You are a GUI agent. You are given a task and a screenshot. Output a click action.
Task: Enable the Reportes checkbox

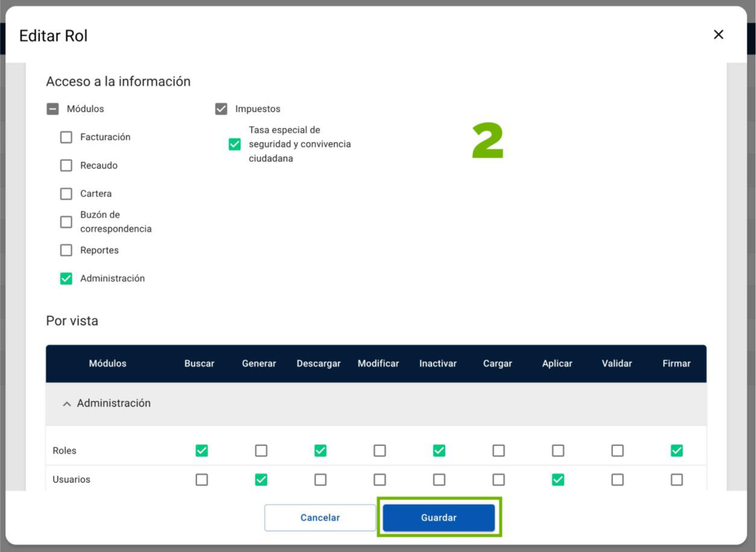[66, 250]
